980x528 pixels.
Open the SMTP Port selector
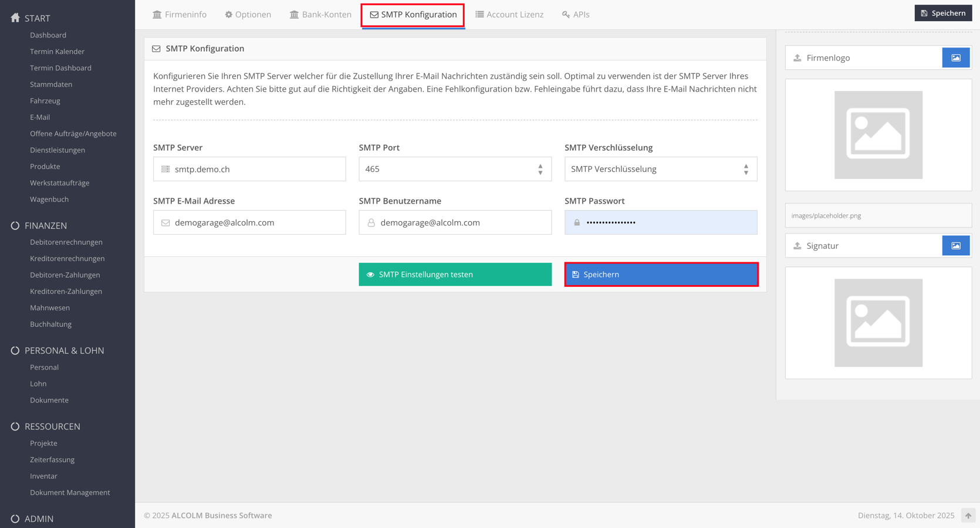click(x=455, y=169)
